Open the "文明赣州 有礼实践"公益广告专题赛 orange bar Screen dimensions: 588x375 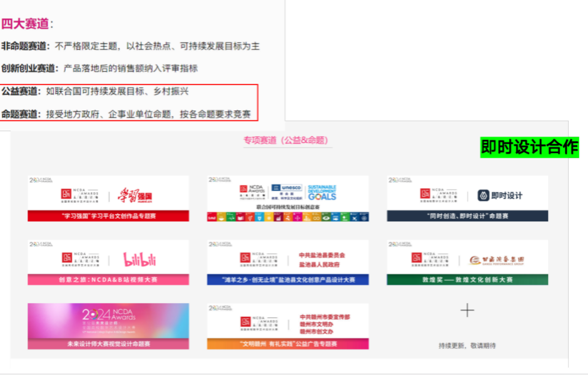click(288, 344)
